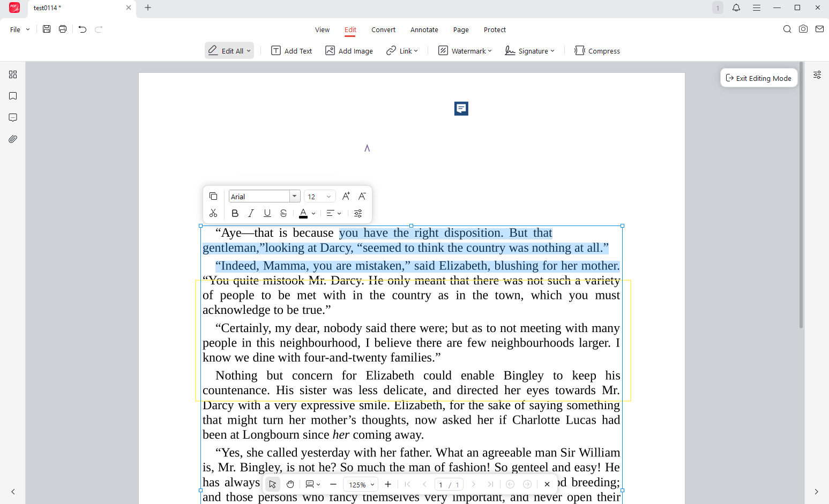
Task: Switch to the Convert ribbon tab
Action: tap(383, 29)
